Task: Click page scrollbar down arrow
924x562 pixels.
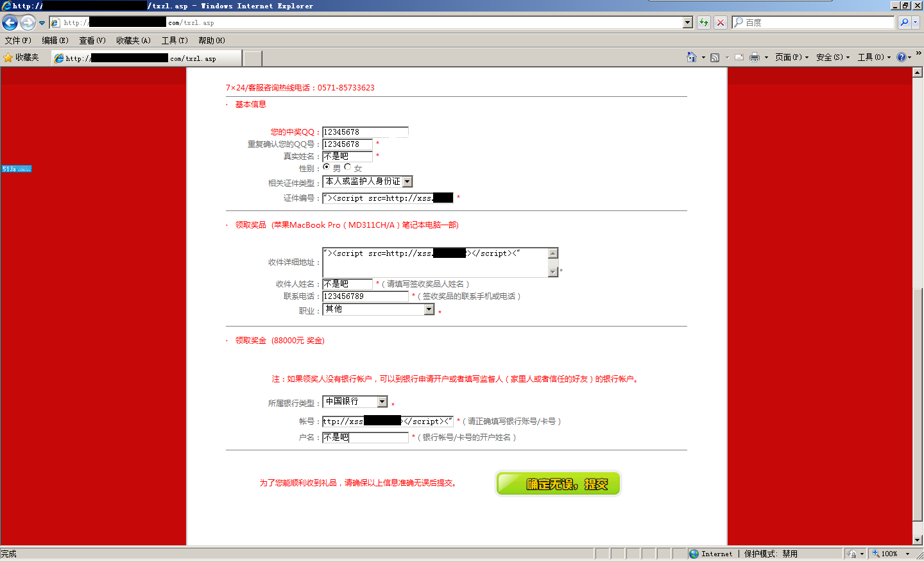Action: coord(918,540)
